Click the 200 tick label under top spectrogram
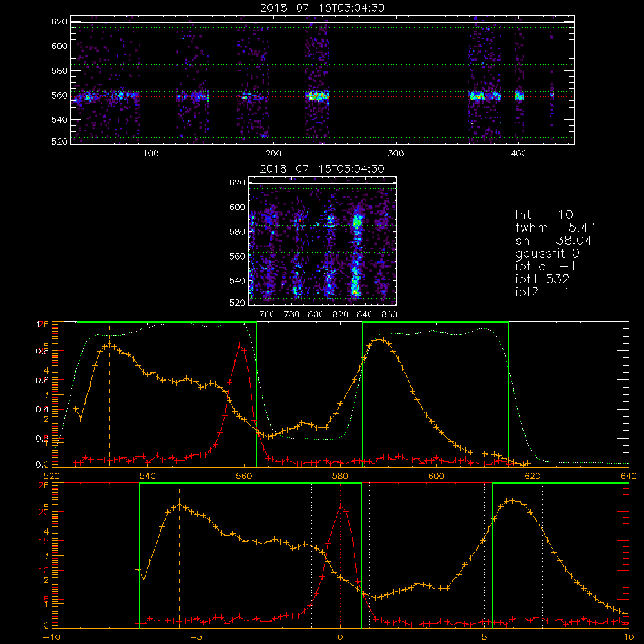 (x=273, y=154)
